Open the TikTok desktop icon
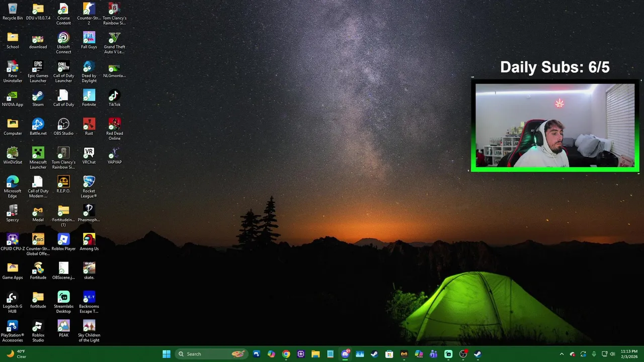The height and width of the screenshot is (362, 644). [114, 99]
